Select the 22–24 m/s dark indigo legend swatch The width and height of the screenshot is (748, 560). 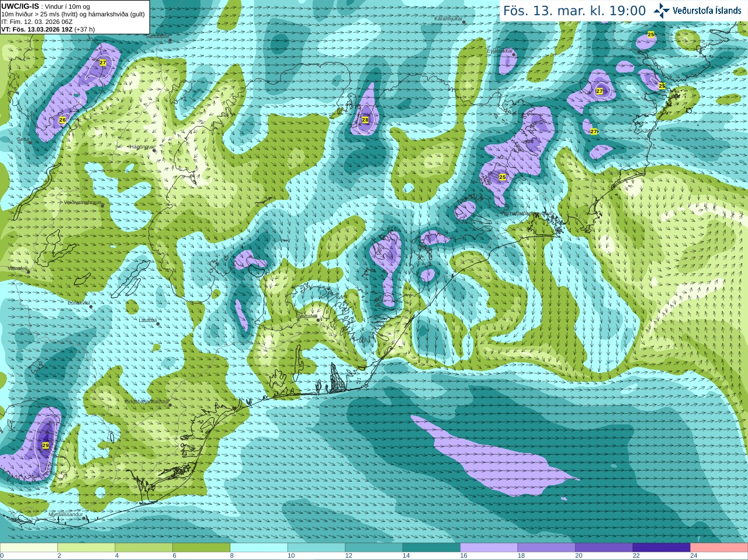coord(662,548)
